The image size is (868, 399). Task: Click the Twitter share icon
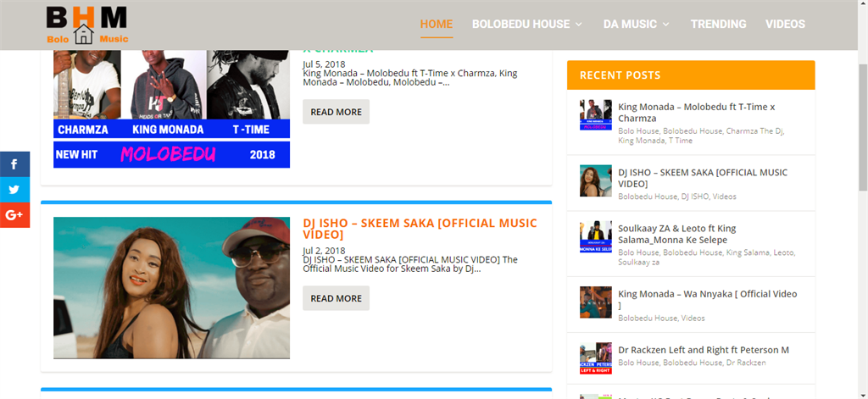14,190
